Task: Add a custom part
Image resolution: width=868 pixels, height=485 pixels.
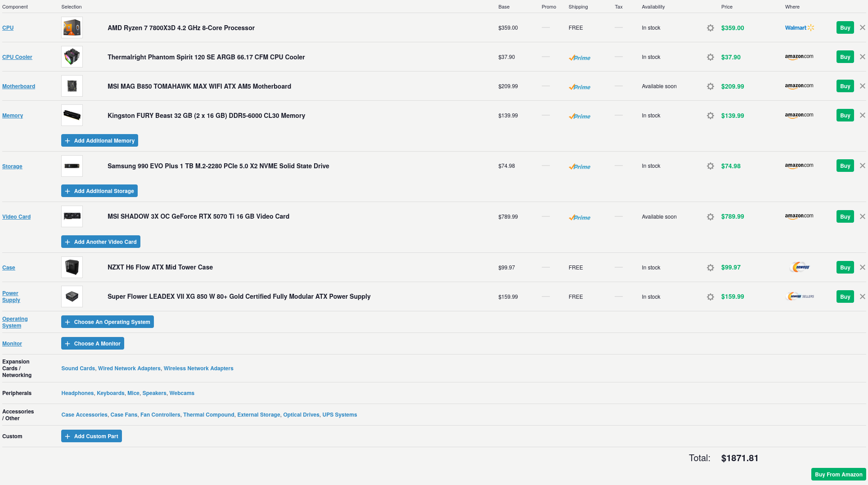Action: [x=91, y=436]
